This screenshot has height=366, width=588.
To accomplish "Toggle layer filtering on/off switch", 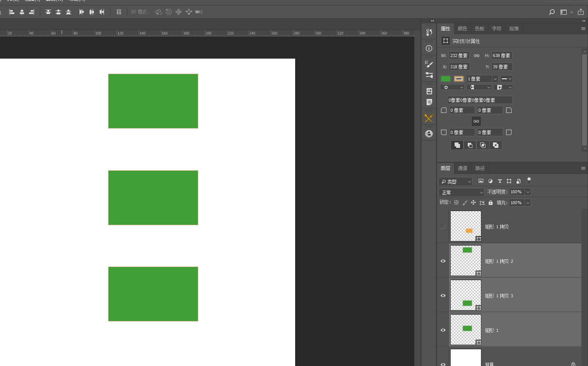I will [x=529, y=180].
